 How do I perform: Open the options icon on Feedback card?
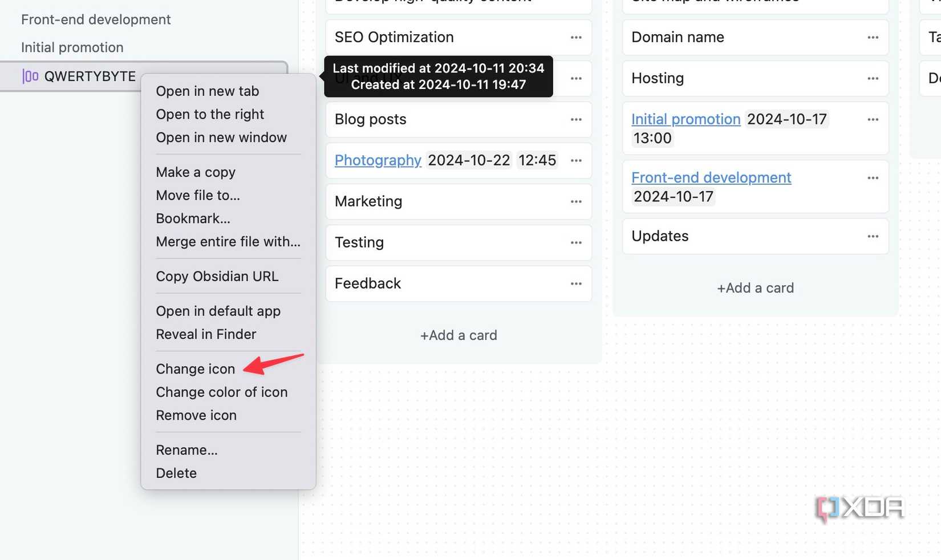pyautogui.click(x=575, y=283)
